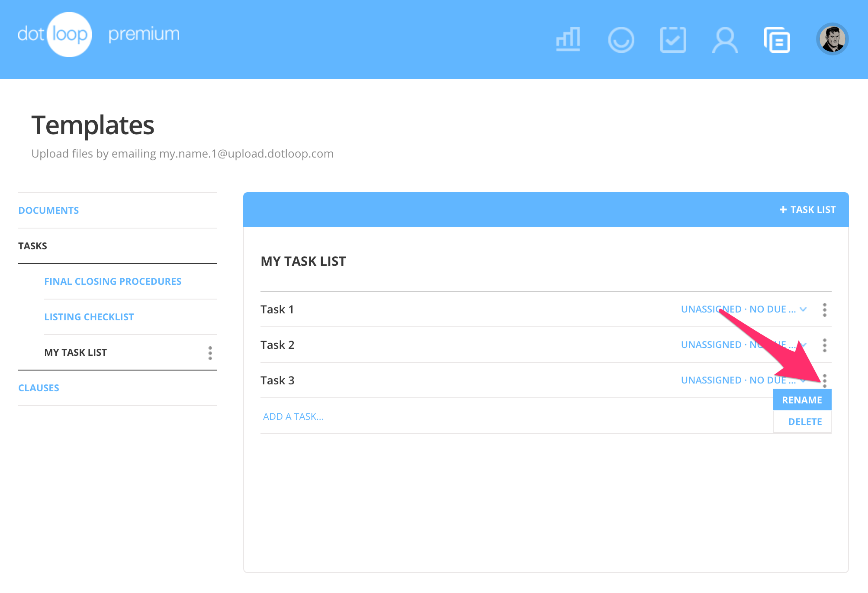This screenshot has height=593, width=868.
Task: Open Final Closing Procedures task list
Action: coord(113,281)
